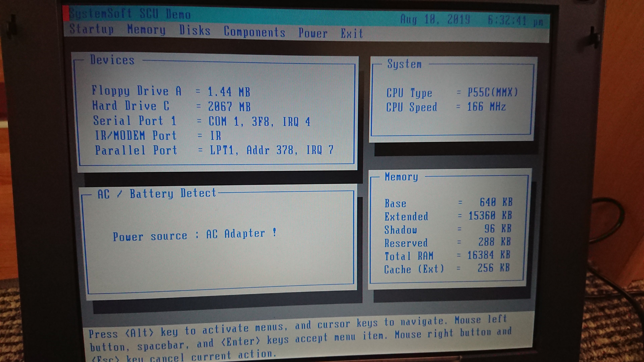Screen dimensions: 644x362
Task: Select the Serial Port 1 line
Action: click(x=135, y=121)
